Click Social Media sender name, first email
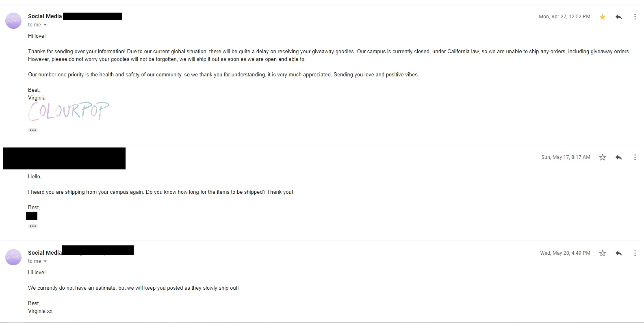Viewport: 644px width, 323px height. (x=45, y=16)
